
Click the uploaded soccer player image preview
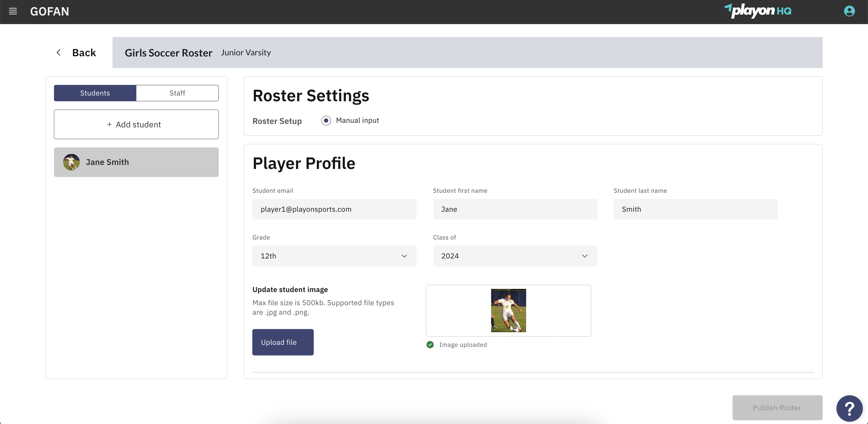tap(508, 310)
